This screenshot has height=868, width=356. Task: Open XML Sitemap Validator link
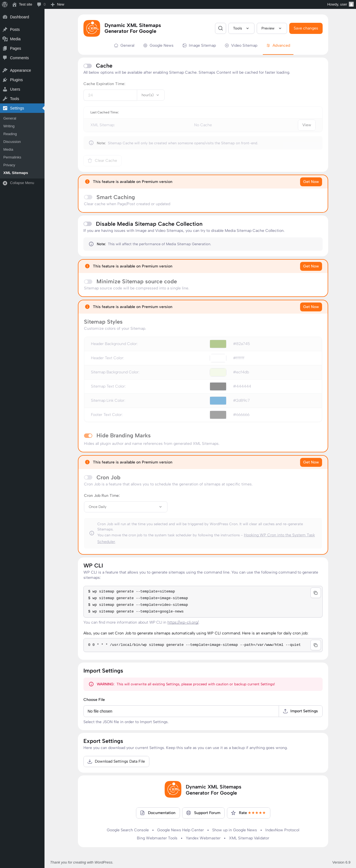[249, 838]
